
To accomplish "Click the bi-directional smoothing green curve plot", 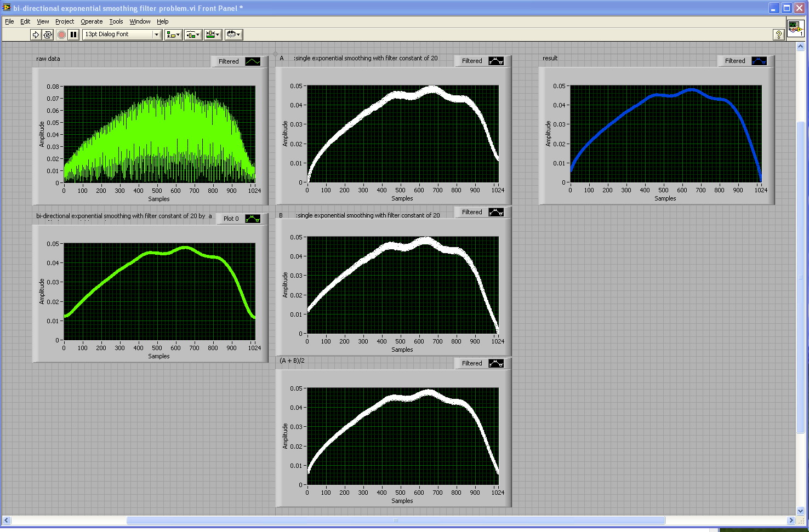I will [159, 291].
